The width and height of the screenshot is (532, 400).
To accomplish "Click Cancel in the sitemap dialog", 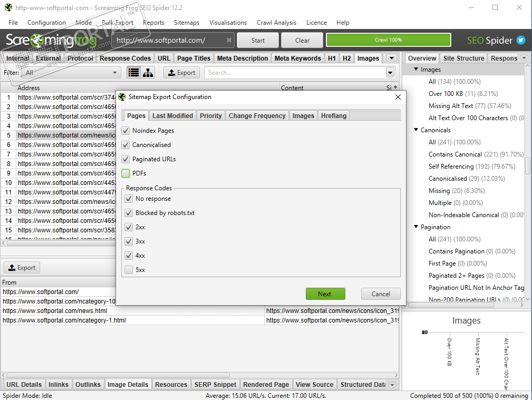I will click(x=381, y=294).
